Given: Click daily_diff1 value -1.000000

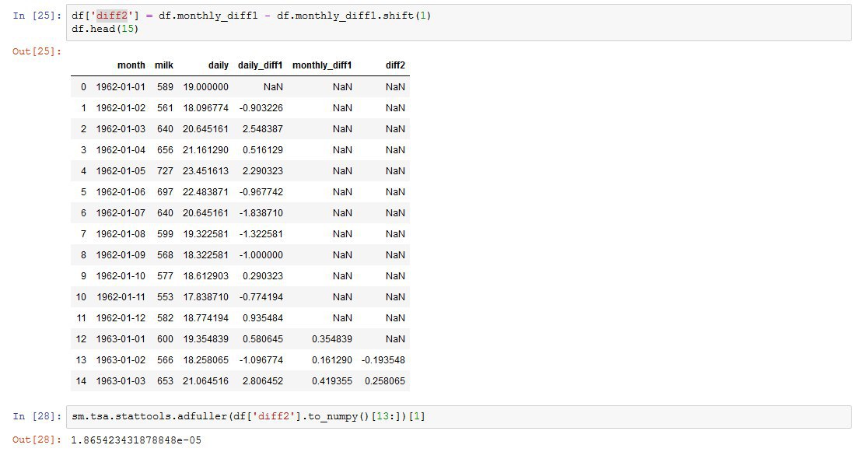Looking at the screenshot, I should (x=261, y=255).
